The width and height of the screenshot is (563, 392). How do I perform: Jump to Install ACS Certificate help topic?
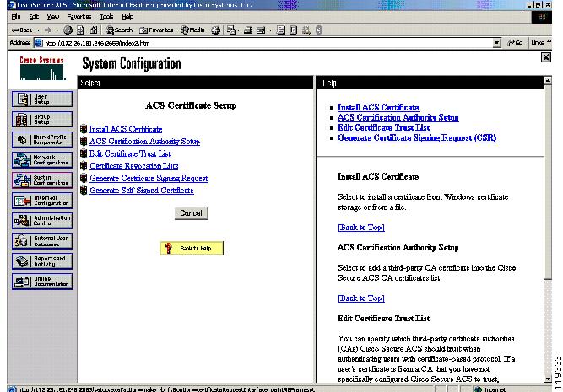(378, 107)
